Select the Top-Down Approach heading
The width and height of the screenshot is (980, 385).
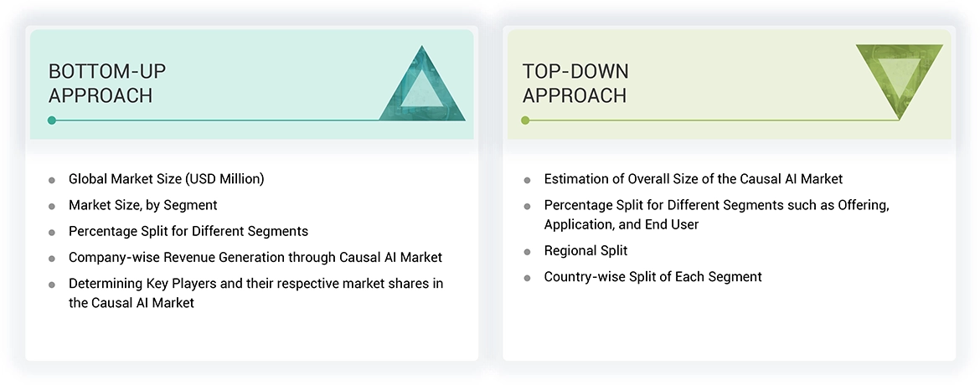pos(575,83)
